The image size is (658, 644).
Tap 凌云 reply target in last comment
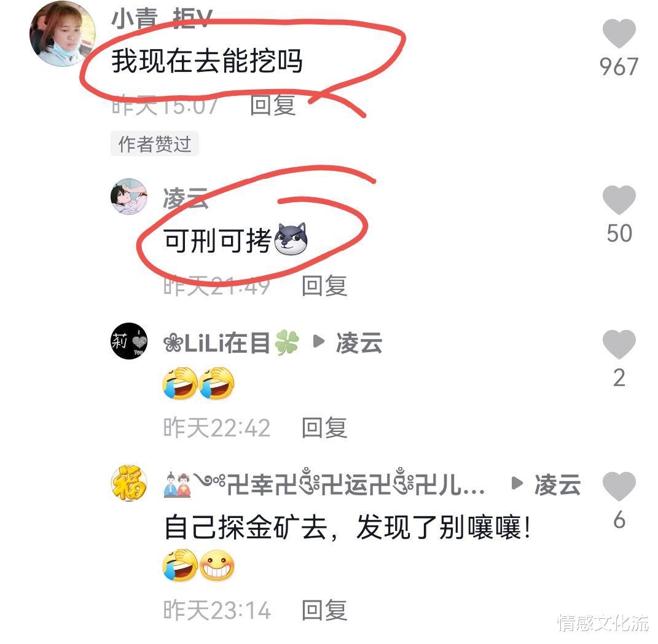tap(557, 485)
